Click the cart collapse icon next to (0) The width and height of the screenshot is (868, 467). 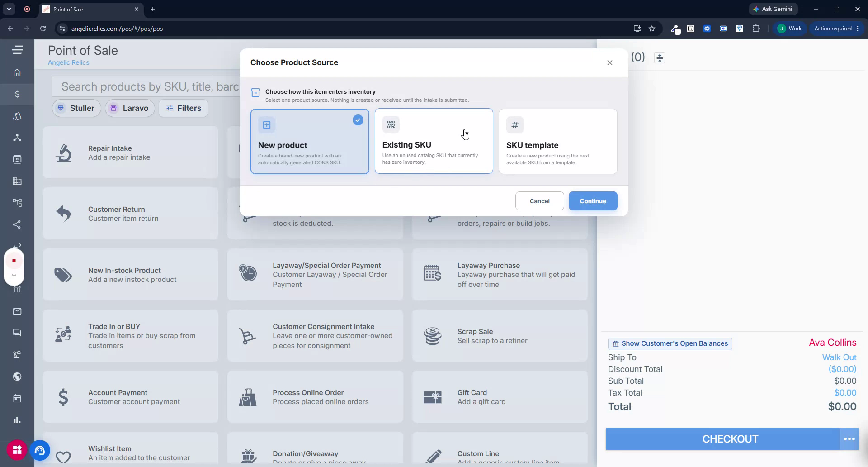tap(660, 58)
